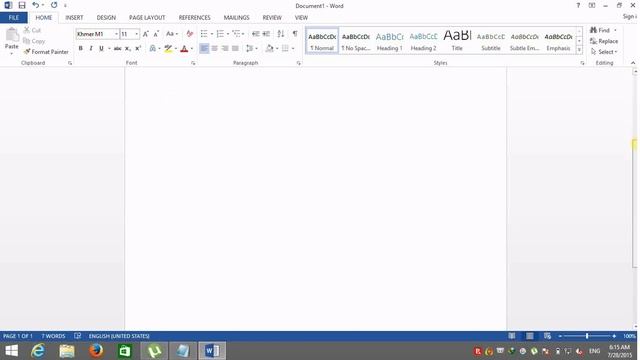Image resolution: width=640 pixels, height=360 pixels.
Task: Grow the font size
Action: (146, 34)
